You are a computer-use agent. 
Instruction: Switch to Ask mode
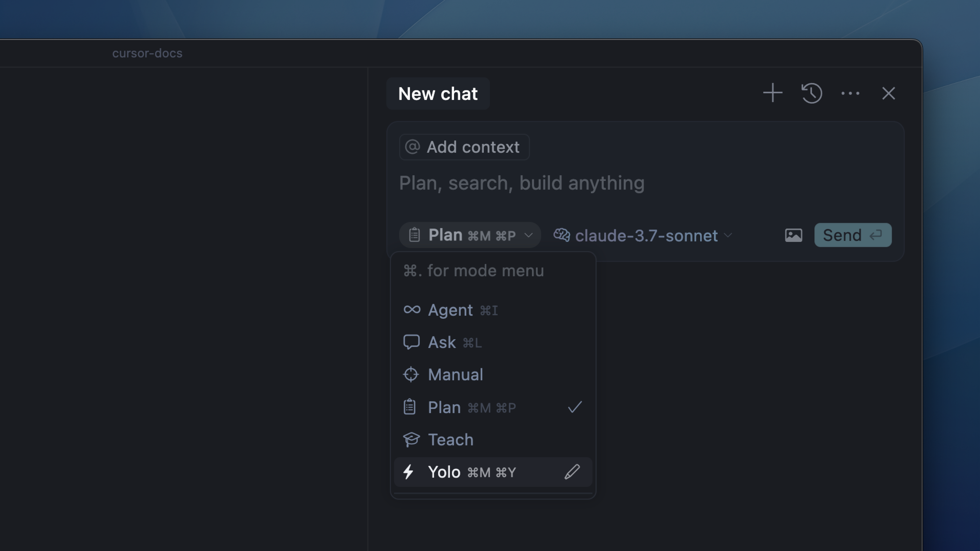(x=442, y=343)
